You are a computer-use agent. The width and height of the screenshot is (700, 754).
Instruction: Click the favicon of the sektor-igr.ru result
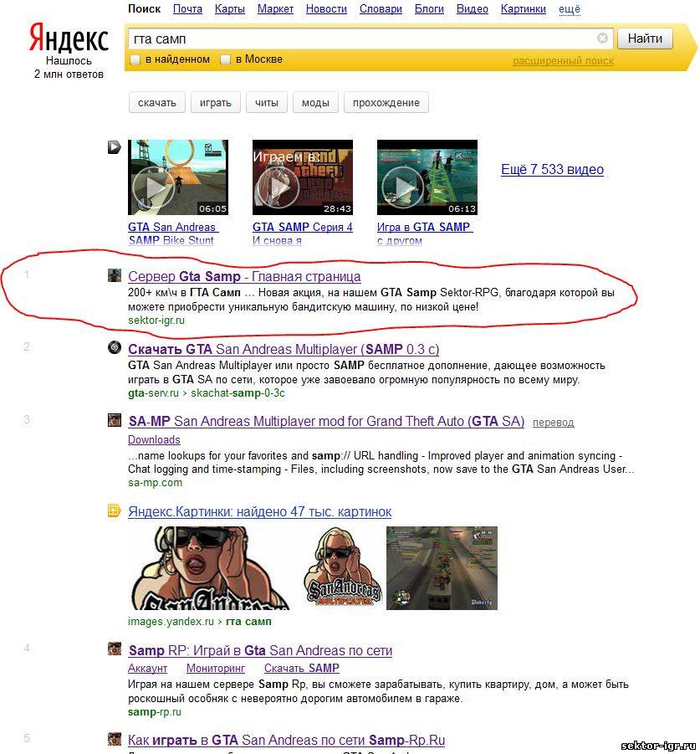coord(115,275)
